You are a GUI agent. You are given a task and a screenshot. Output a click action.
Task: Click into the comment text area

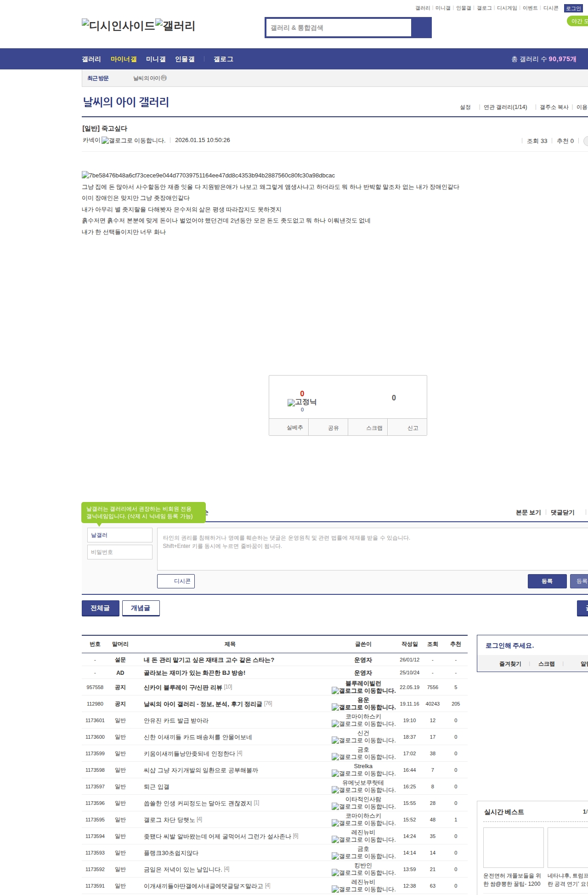373,549
